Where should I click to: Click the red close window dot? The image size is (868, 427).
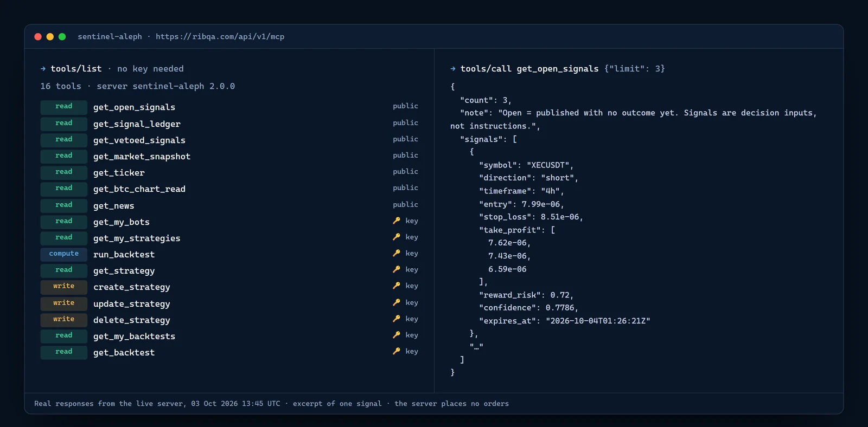click(x=38, y=37)
